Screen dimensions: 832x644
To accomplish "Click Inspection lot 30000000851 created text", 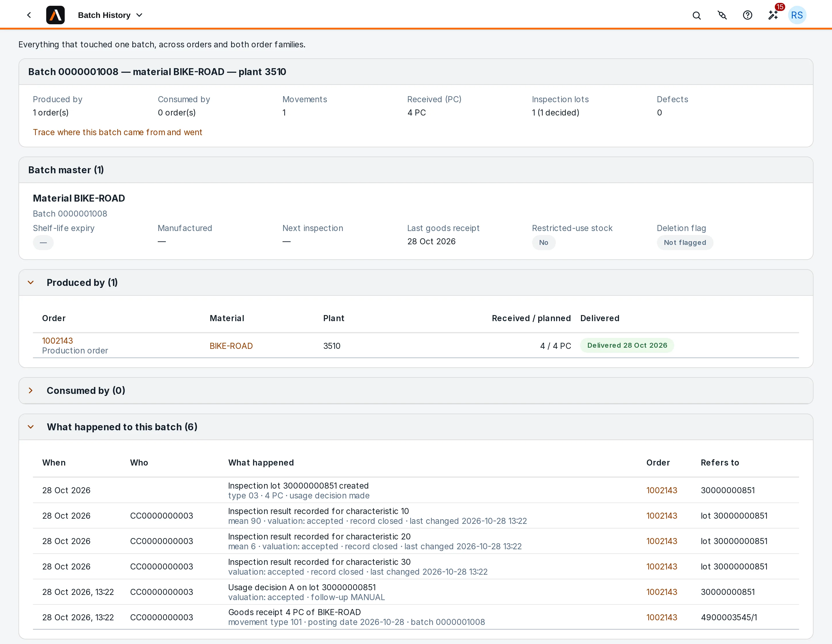I will pos(298,485).
